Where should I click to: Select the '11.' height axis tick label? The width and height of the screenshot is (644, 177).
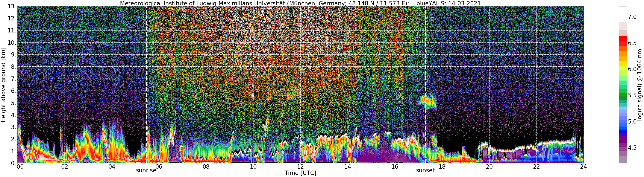pos(12,31)
